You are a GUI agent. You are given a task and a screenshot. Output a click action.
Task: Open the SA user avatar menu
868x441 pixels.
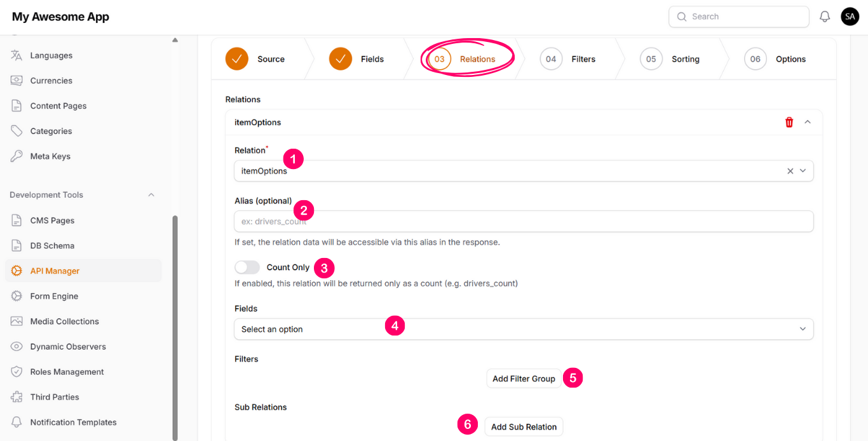[850, 17]
